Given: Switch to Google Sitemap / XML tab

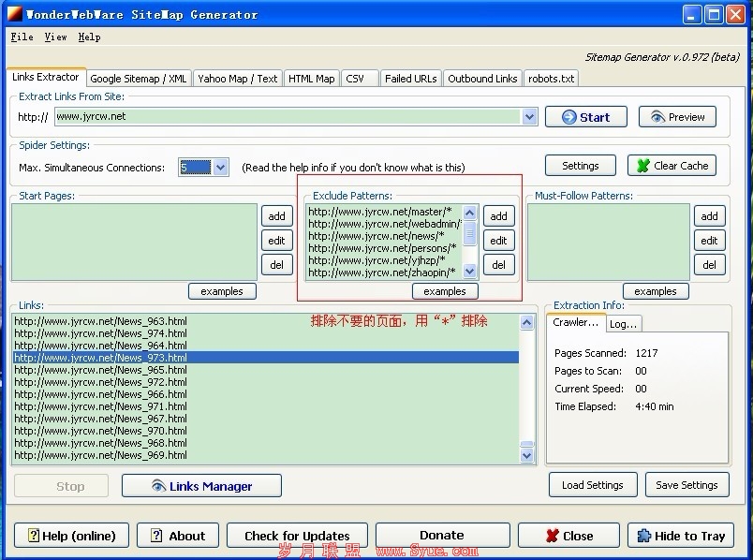Looking at the screenshot, I should coord(139,79).
